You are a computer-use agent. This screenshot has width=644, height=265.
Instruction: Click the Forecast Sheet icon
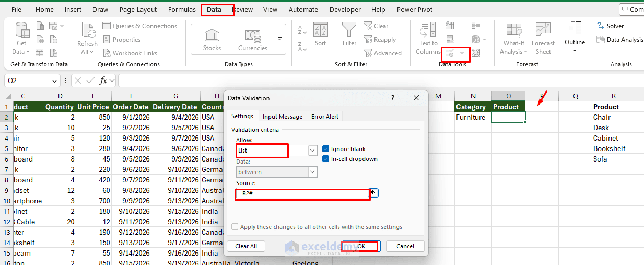pos(543,38)
